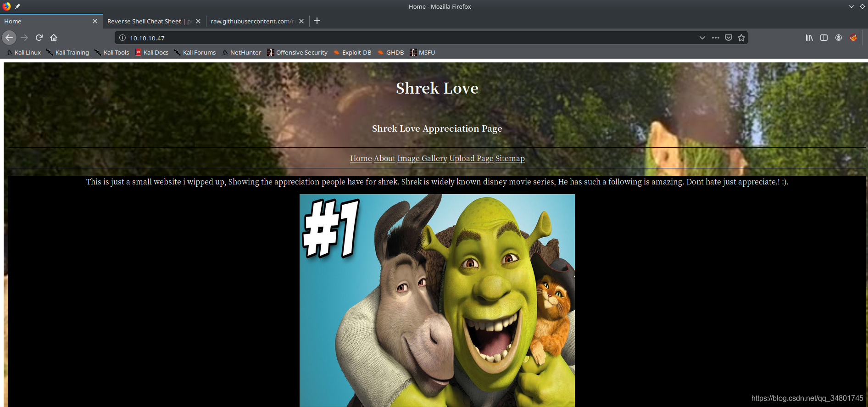Viewport: 868px width, 407px height.
Task: Bookmark this page with the star
Action: (741, 38)
